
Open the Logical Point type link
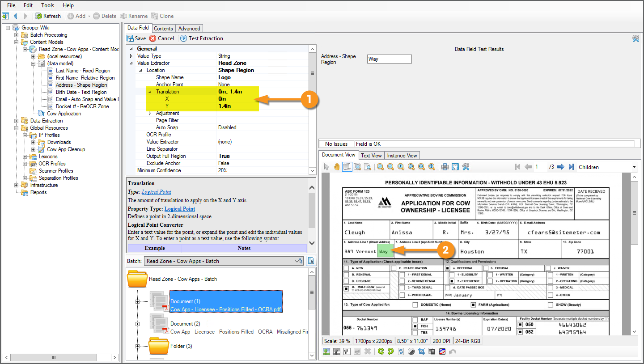pyautogui.click(x=156, y=192)
